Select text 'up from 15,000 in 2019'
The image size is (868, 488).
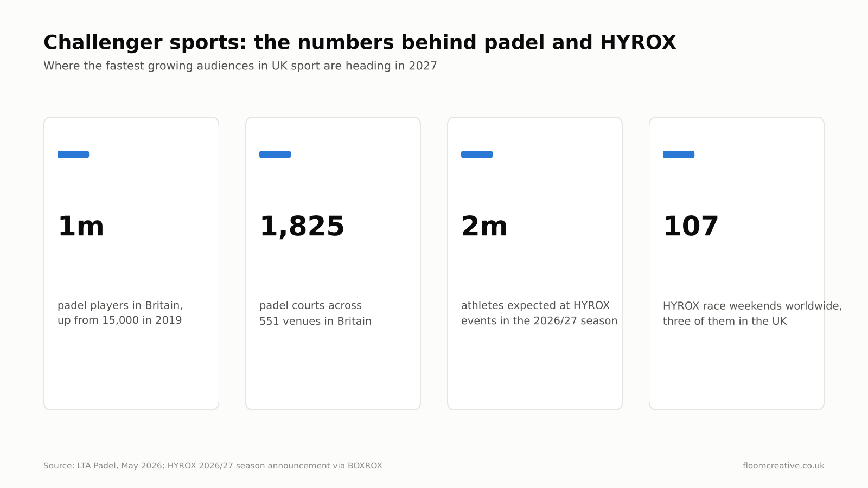(x=120, y=320)
